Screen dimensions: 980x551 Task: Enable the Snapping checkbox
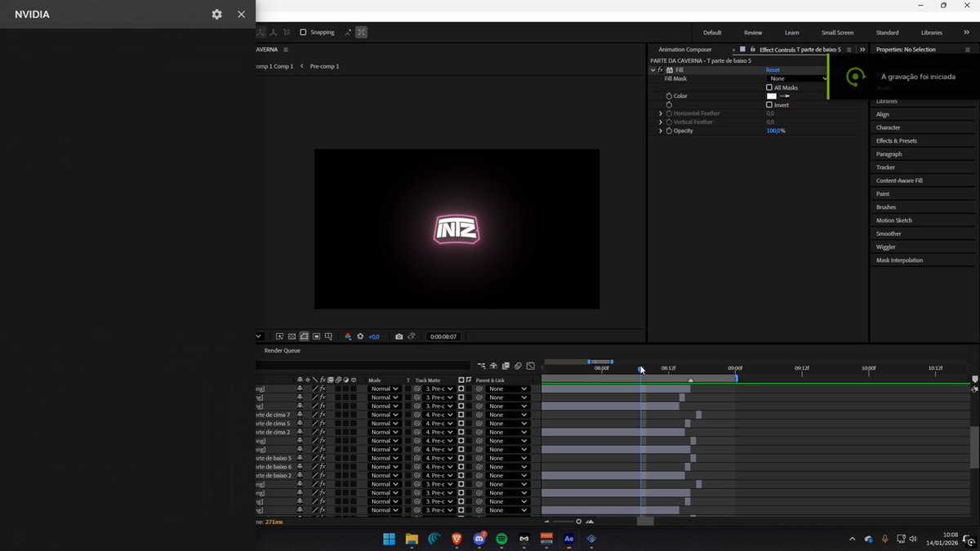(x=303, y=33)
